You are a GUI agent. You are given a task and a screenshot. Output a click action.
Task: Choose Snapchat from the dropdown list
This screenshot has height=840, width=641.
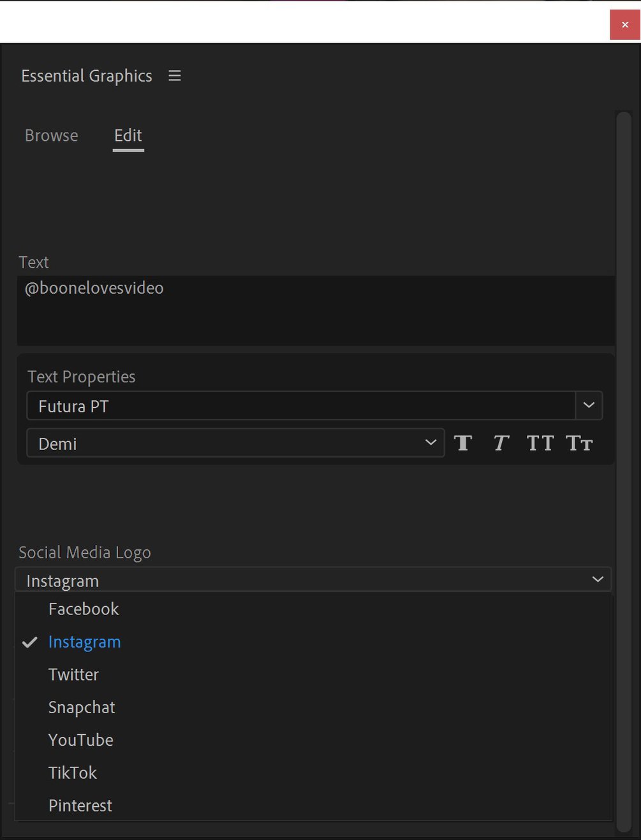82,707
